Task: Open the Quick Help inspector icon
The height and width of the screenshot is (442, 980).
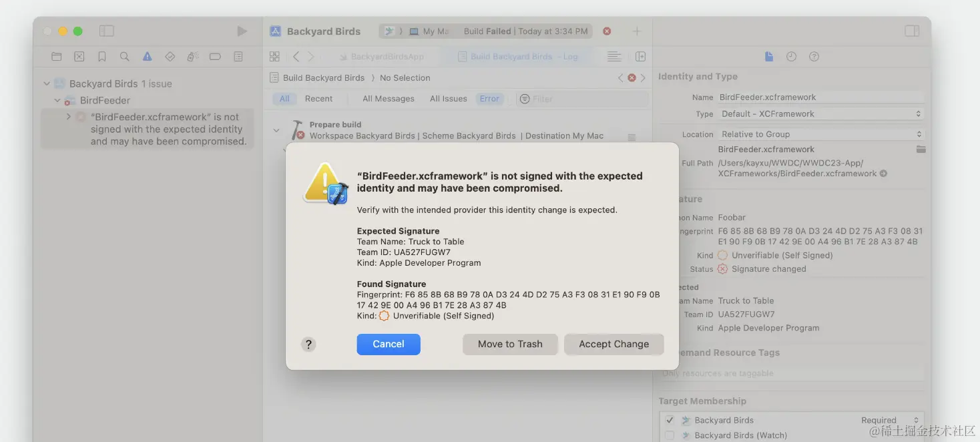Action: (x=814, y=57)
